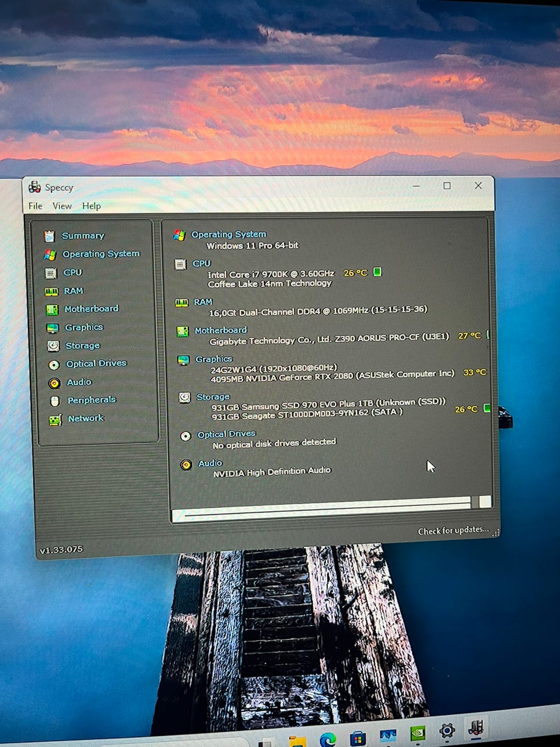Click the 24G2W1G4 monitor line
The image size is (560, 747).
(274, 368)
